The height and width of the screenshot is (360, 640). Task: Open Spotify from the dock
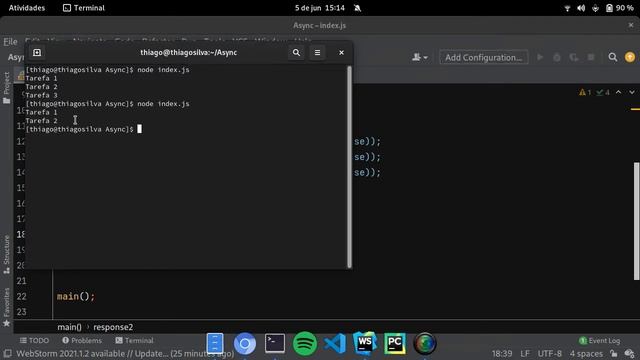(x=305, y=344)
